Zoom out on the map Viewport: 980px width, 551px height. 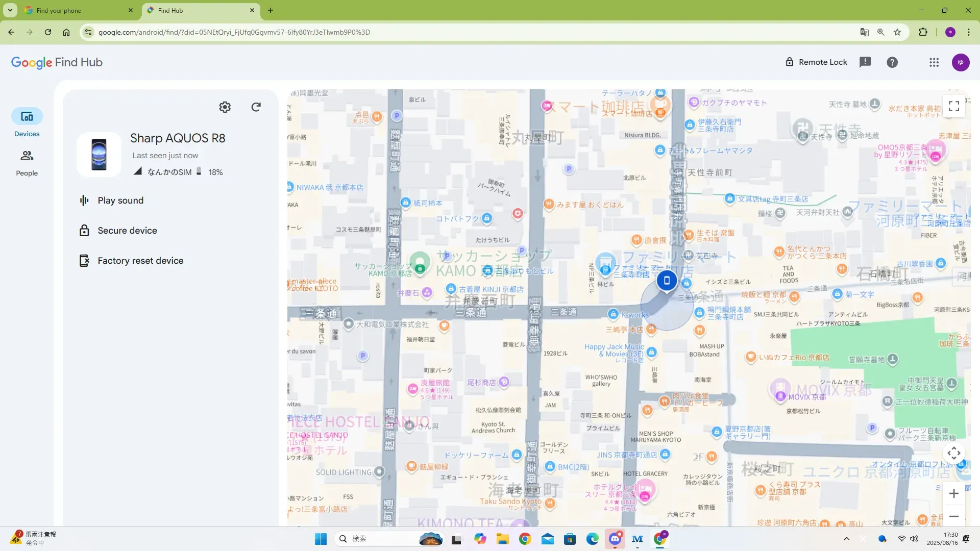(x=953, y=516)
